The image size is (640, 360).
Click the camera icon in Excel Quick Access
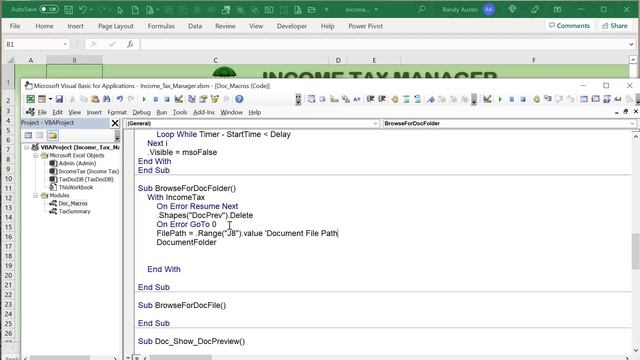click(269, 9)
